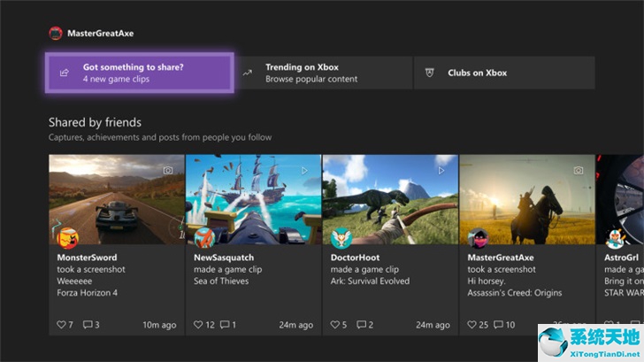
Task: Play the Sea of Thieves game clip thumbnail
Action: 253,199
